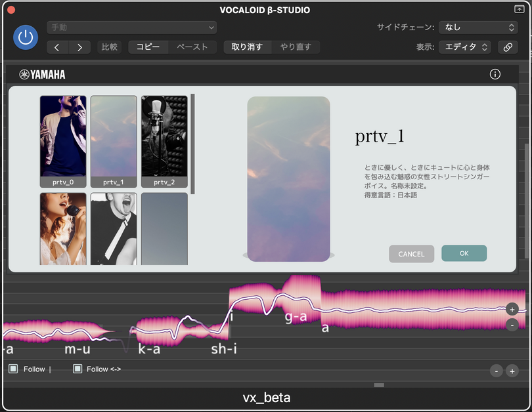The height and width of the screenshot is (412, 532).
Task: Click the voice list scrollbar
Action: 192,144
